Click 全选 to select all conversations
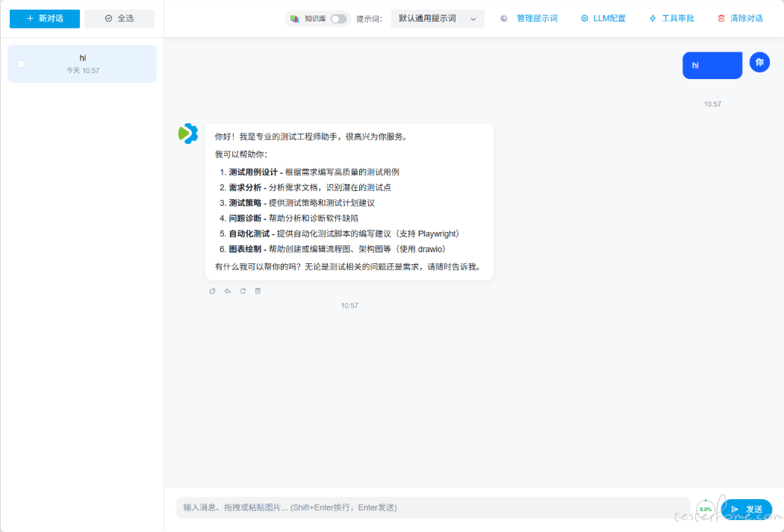This screenshot has width=784, height=532. [x=119, y=19]
